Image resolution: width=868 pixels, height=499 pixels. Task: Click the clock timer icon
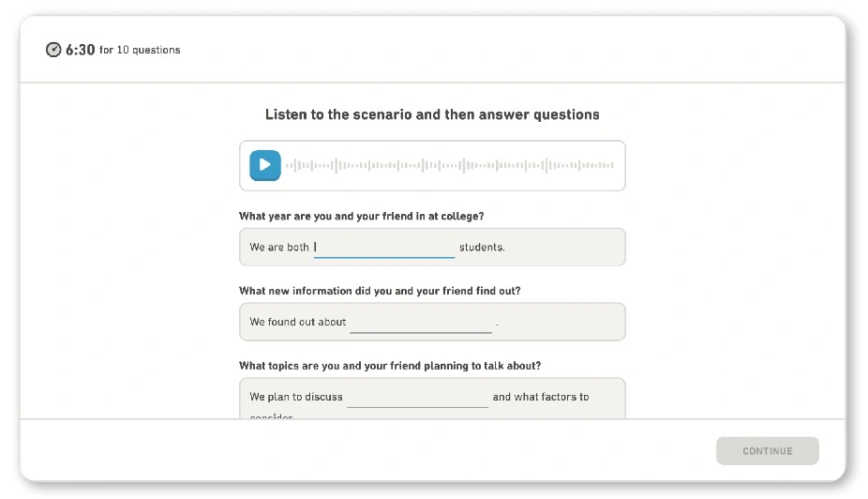coord(53,50)
